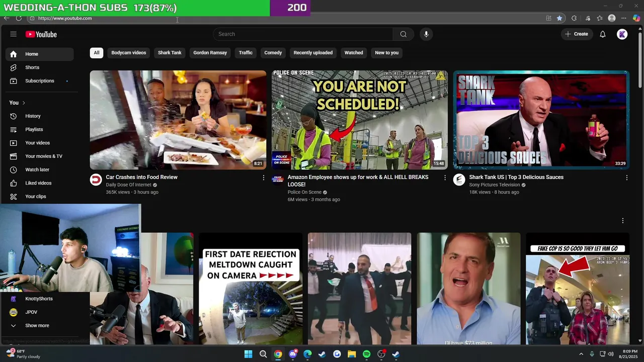Open the YouTube account avatar menu
This screenshot has width=644, height=362.
tap(622, 34)
